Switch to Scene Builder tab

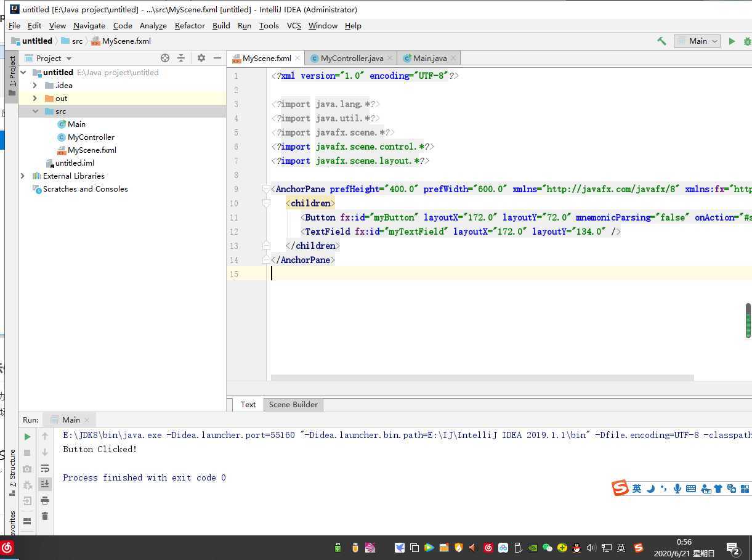tap(293, 405)
